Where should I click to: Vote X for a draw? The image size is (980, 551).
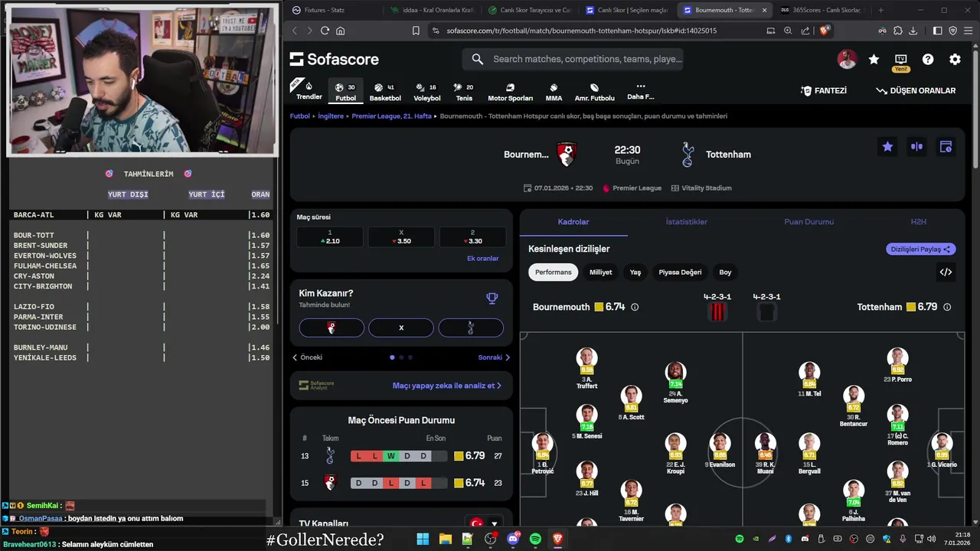tap(401, 328)
